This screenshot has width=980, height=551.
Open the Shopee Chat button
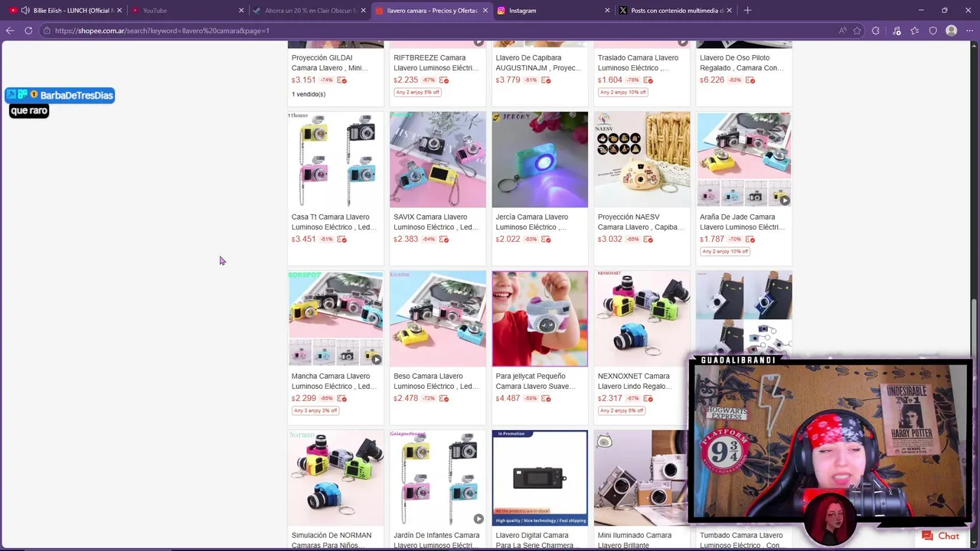(941, 536)
